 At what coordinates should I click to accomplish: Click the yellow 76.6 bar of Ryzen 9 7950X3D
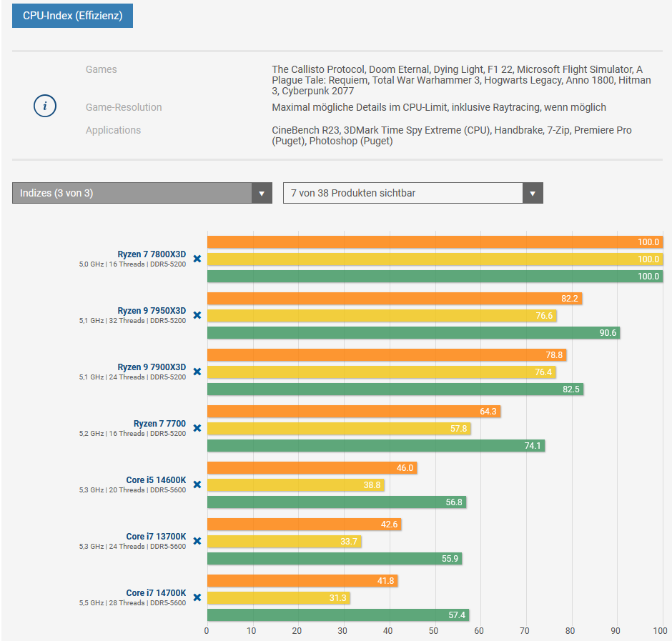382,316
